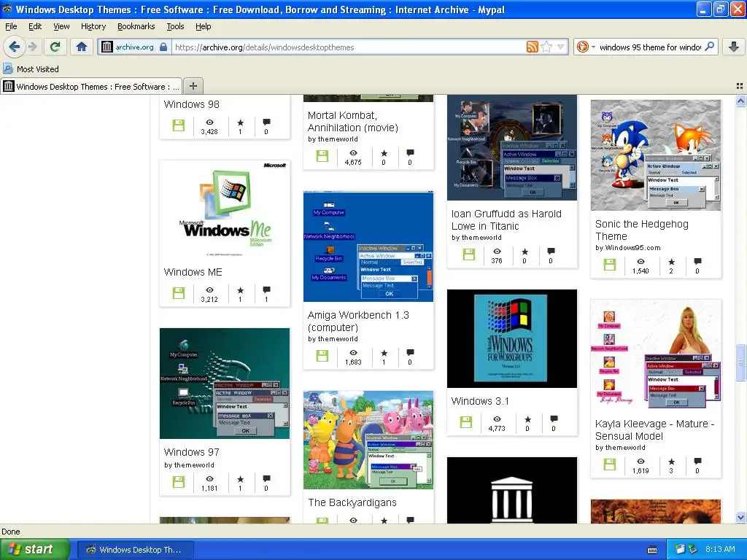
Task: Click the archive.org site identity icon
Action: [107, 47]
